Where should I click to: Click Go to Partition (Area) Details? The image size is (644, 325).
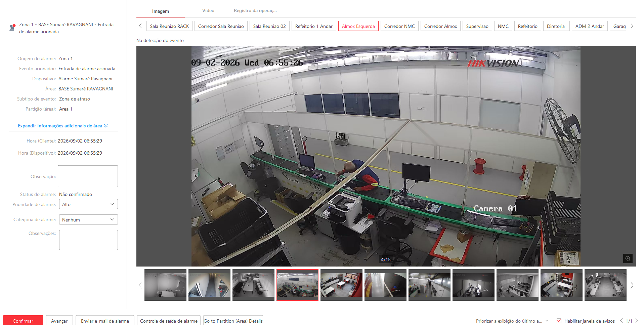(233, 321)
